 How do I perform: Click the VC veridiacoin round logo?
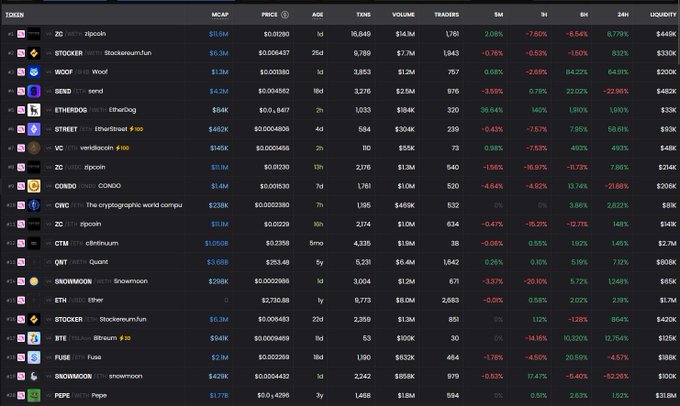34,148
